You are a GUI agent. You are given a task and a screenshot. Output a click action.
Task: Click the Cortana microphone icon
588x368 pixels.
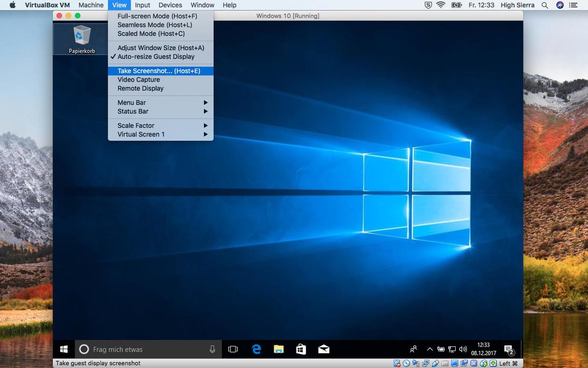coord(212,349)
